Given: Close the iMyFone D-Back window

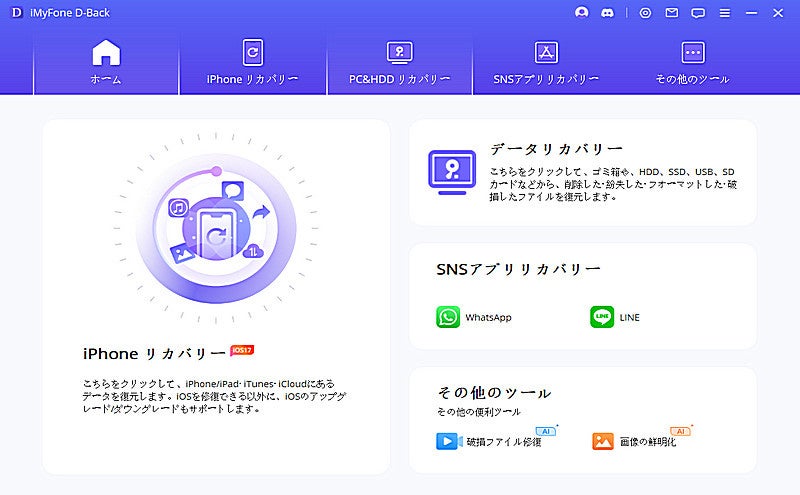Looking at the screenshot, I should point(778,13).
